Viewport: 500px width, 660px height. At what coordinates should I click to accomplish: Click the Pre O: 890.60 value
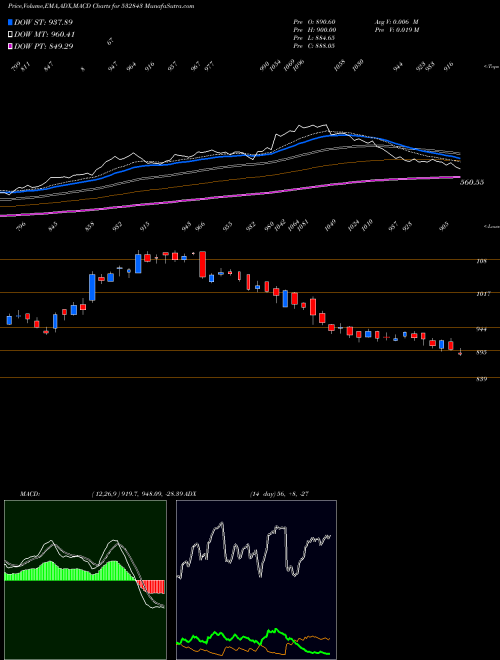[x=314, y=22]
